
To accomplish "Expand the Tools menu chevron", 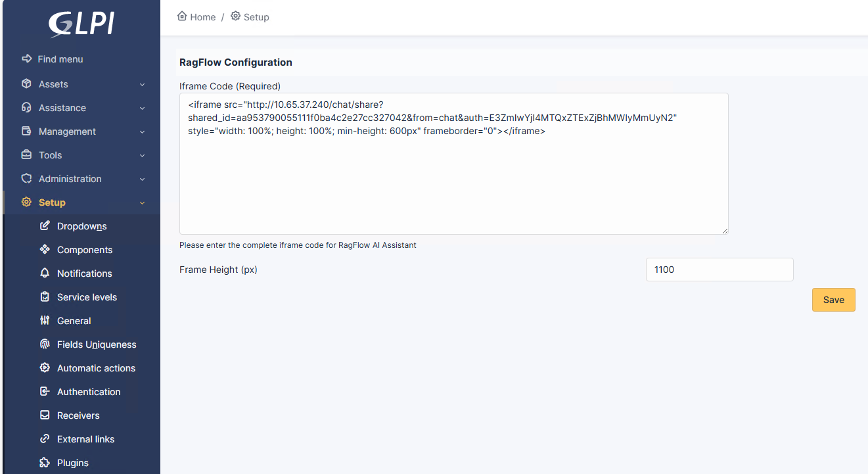I will point(142,155).
